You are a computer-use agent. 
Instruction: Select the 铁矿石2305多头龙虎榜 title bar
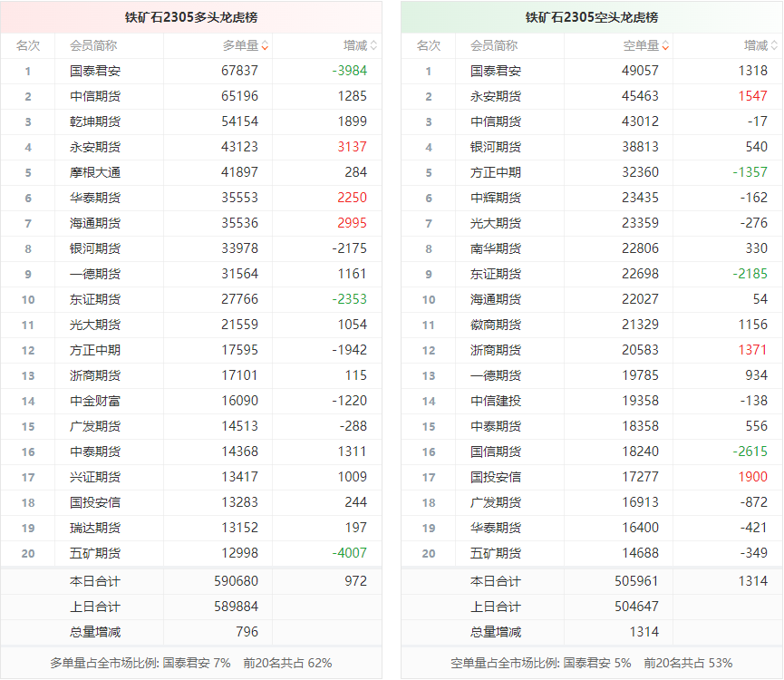[x=191, y=17]
